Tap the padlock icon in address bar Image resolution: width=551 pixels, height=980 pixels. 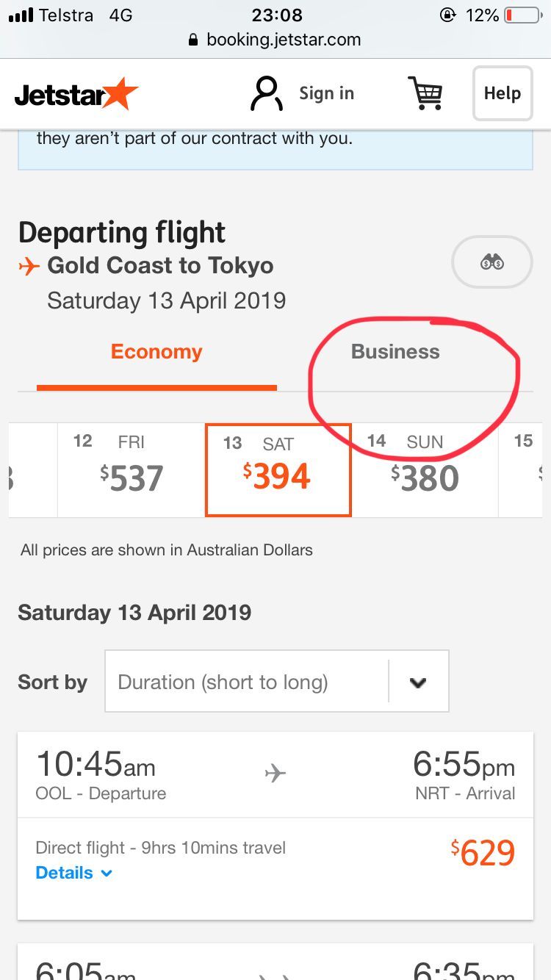[193, 40]
